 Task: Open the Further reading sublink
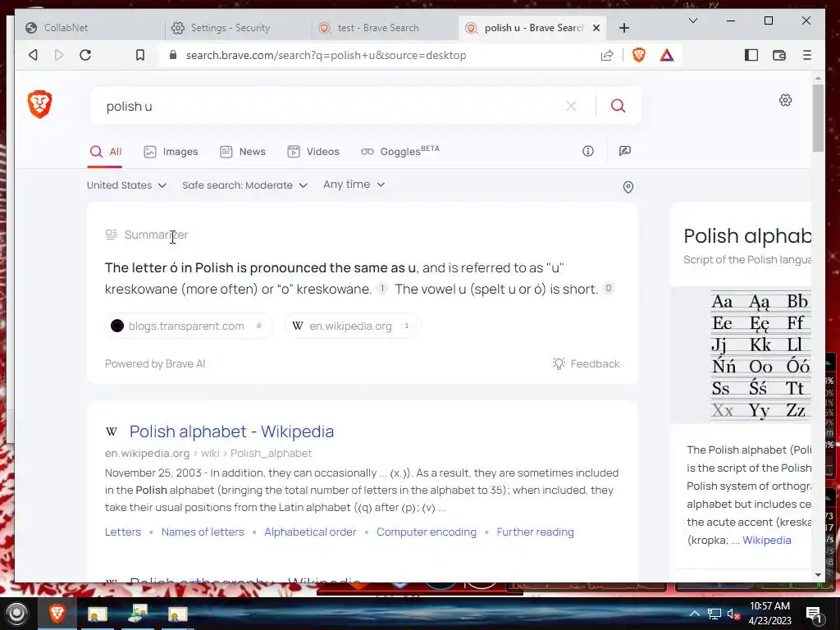point(535,532)
